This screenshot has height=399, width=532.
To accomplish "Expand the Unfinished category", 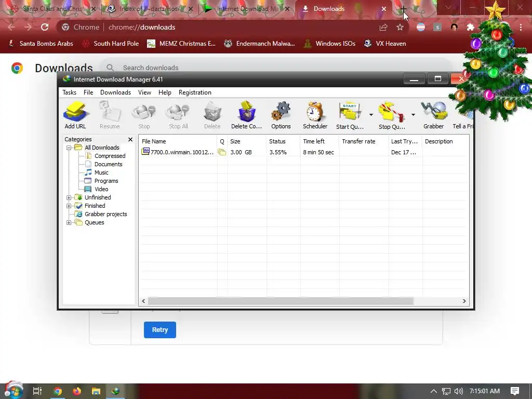I will coord(69,197).
